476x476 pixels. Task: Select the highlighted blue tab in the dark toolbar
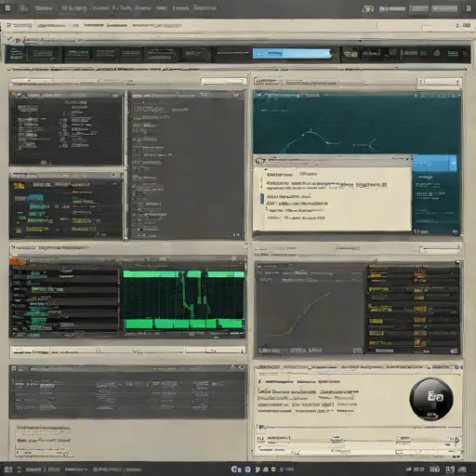[292, 53]
